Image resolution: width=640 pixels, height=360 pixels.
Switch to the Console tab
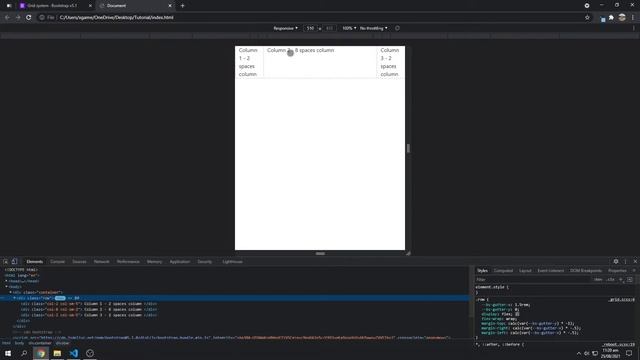tap(58, 262)
